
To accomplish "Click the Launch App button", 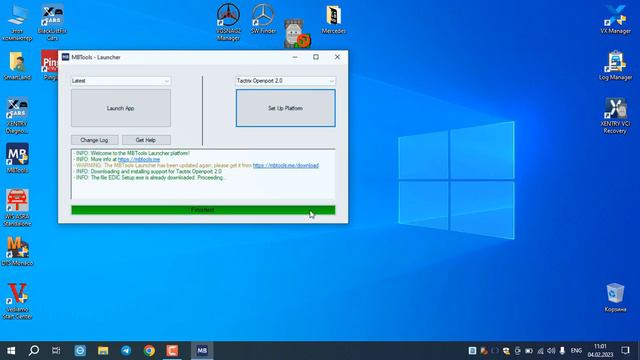I will [x=121, y=108].
